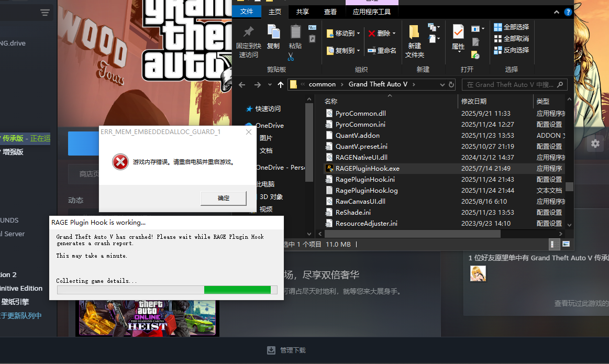Click the 固定到快速访问 pin icon
This screenshot has width=609, height=364.
tap(248, 32)
